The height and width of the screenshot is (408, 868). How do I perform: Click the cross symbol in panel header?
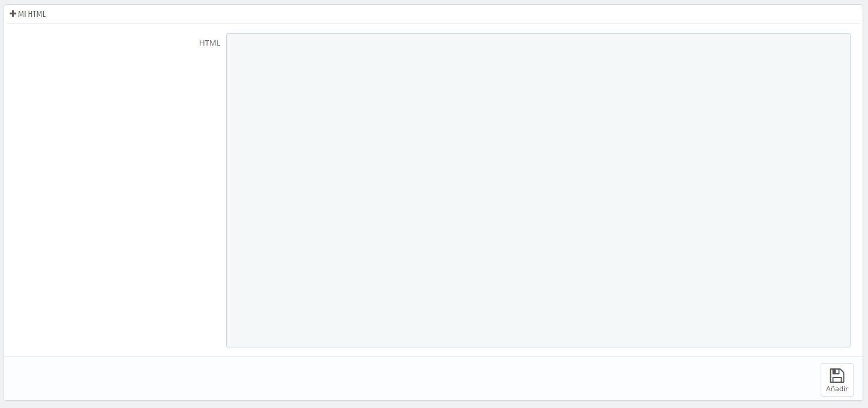click(13, 14)
